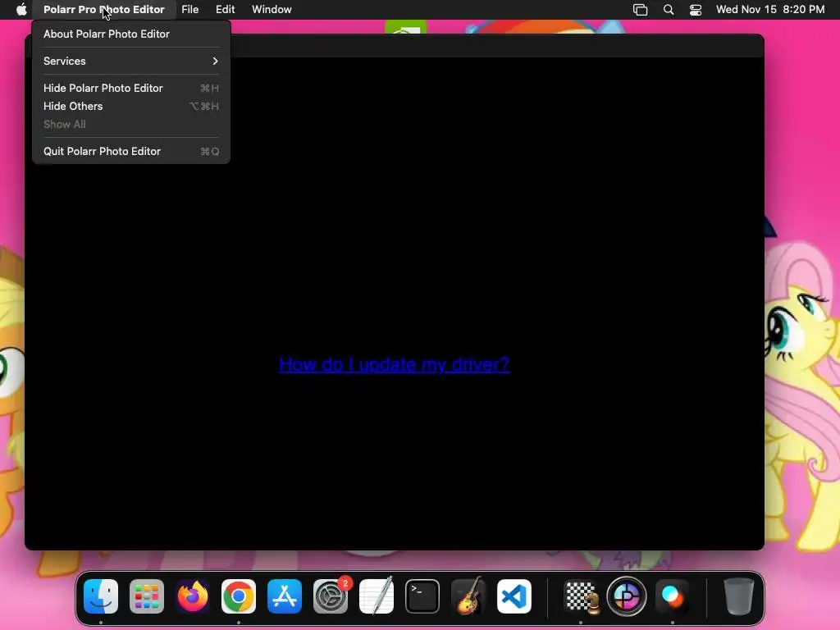This screenshot has width=840, height=630.
Task: Expand the Services submenu
Action: coord(131,61)
